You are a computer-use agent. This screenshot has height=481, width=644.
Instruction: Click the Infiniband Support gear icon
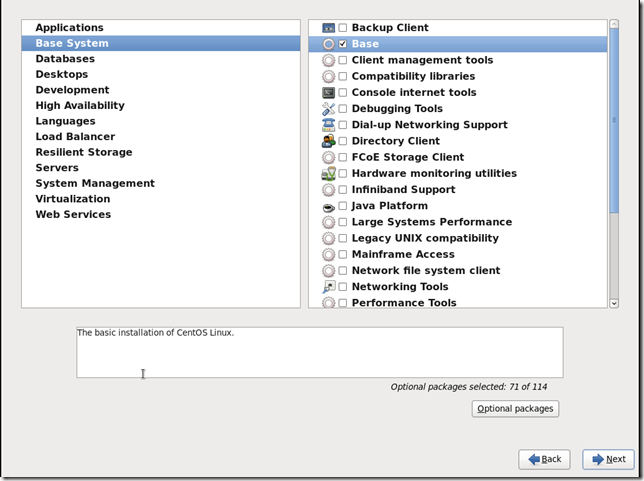[329, 190]
